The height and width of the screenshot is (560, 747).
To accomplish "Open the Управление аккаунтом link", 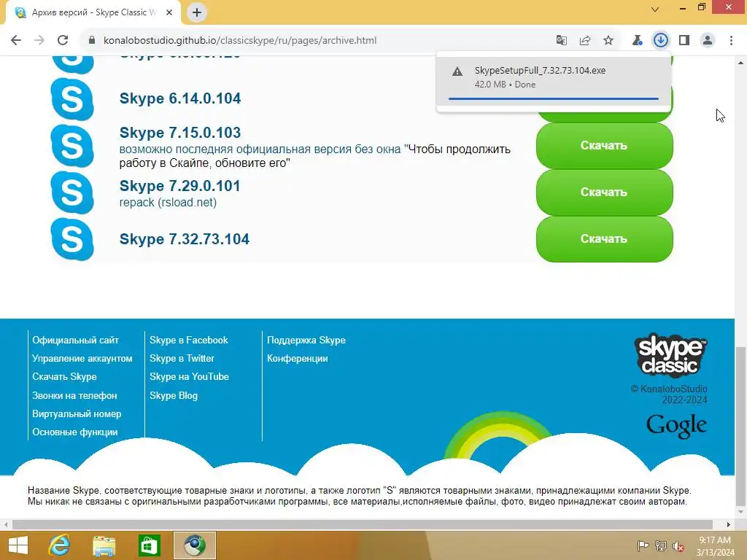I will coord(82,359).
